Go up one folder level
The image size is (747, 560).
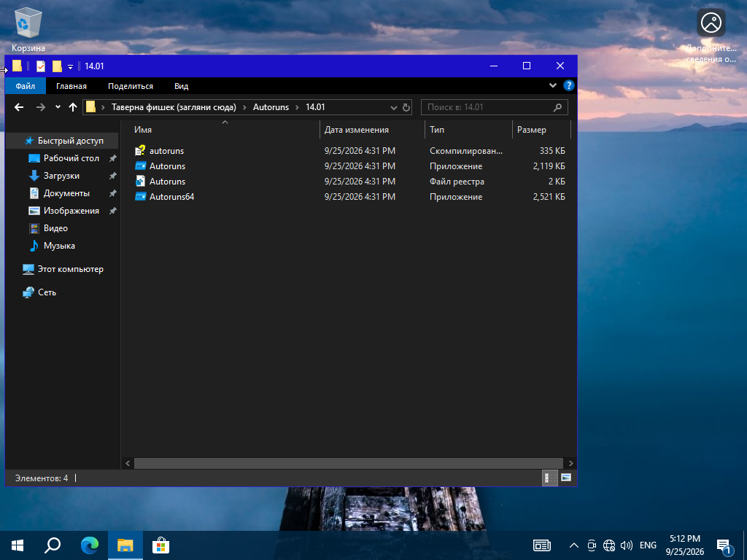coord(73,107)
